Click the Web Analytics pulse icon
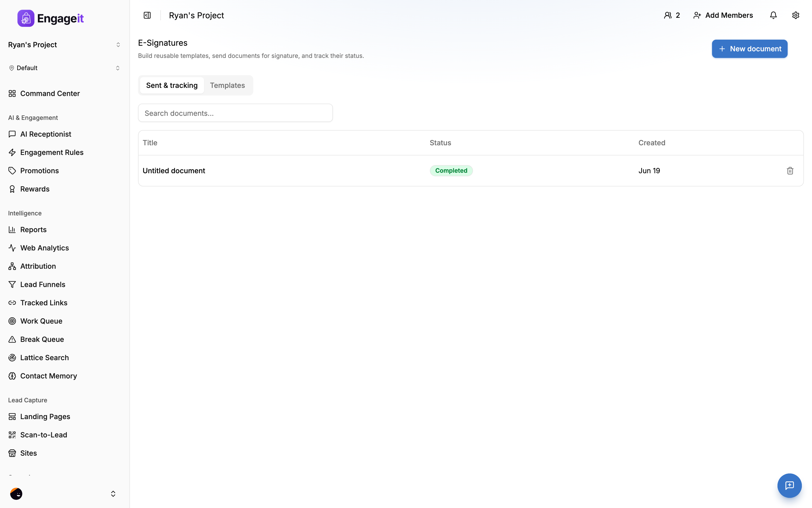The image size is (812, 508). tap(12, 248)
